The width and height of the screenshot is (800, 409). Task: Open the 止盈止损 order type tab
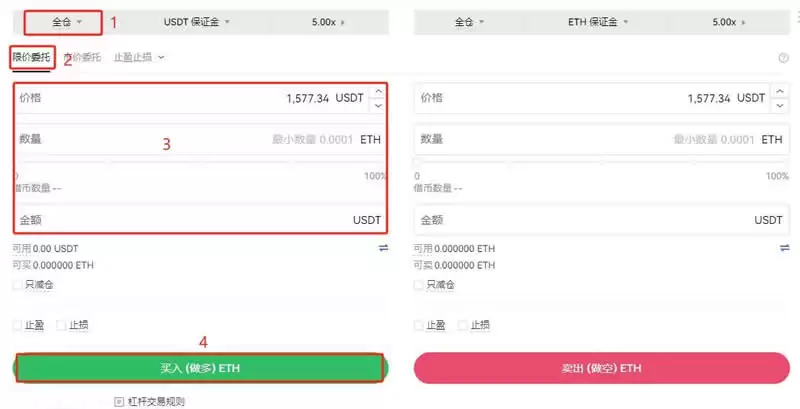[x=138, y=58]
